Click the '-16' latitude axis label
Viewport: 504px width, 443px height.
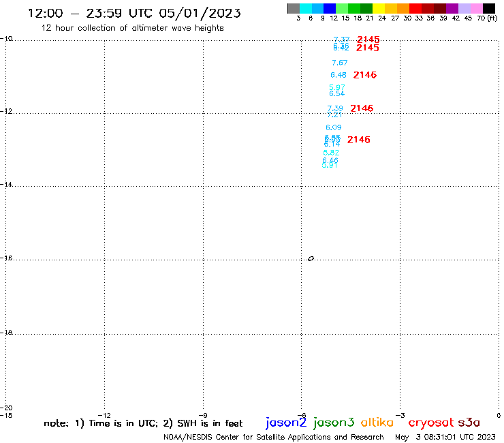tap(6, 258)
